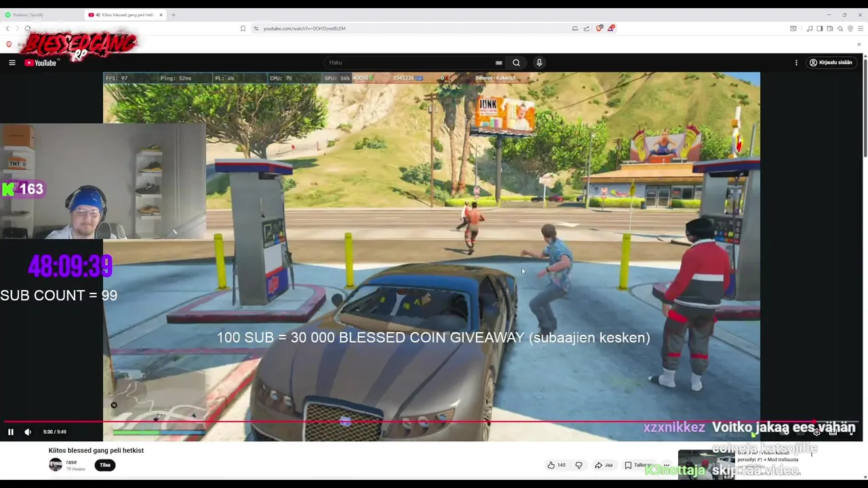Enter fullscreen on the video player
Image resolution: width=868 pixels, height=488 pixels.
pos(851,432)
